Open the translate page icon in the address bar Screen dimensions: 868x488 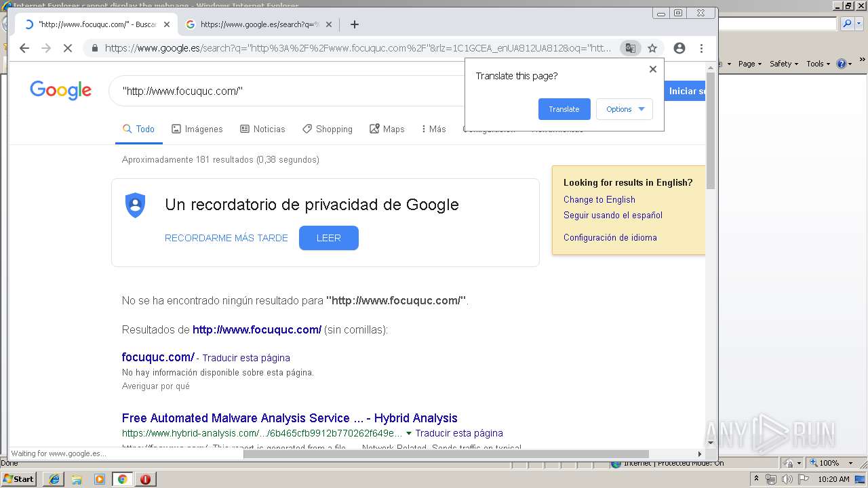pyautogui.click(x=631, y=48)
